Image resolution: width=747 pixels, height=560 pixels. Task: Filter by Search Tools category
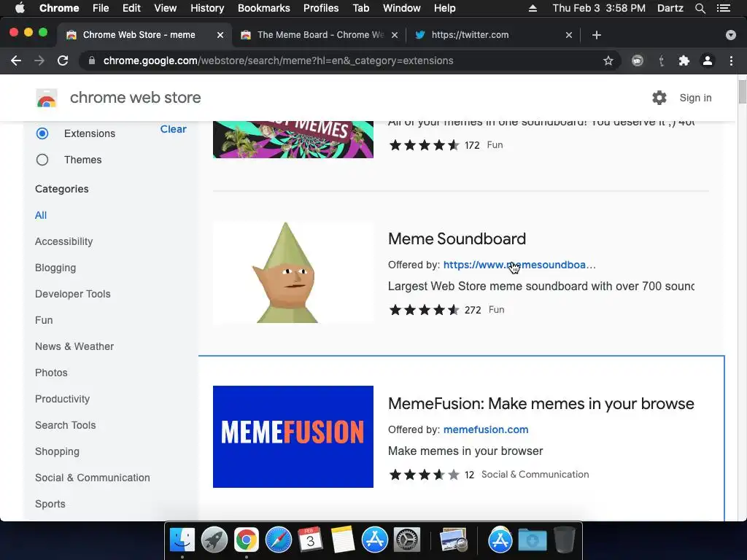[65, 425]
